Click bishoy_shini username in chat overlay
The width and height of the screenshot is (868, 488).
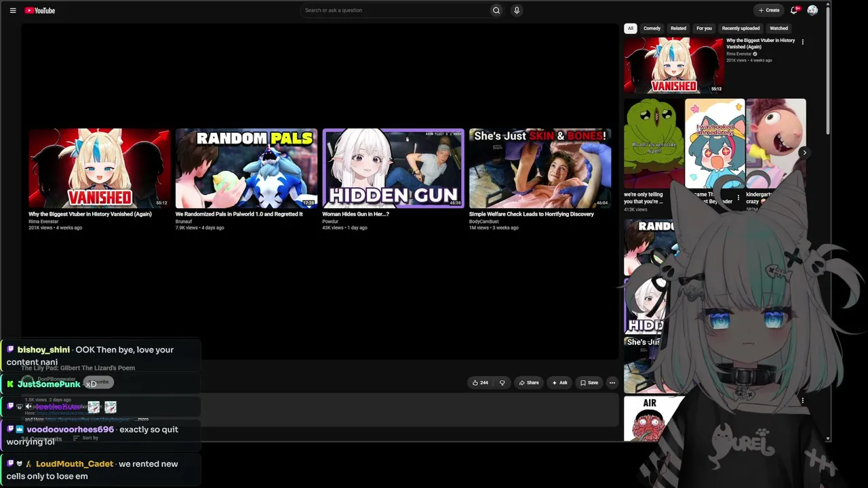pos(43,350)
